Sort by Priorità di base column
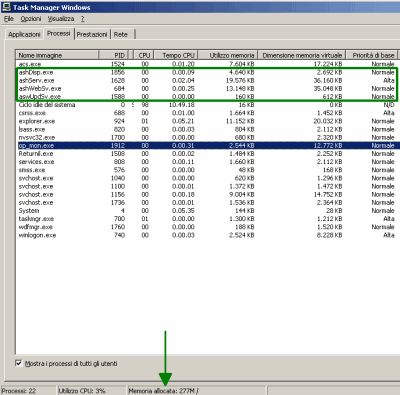The height and width of the screenshot is (395, 400). pos(372,55)
